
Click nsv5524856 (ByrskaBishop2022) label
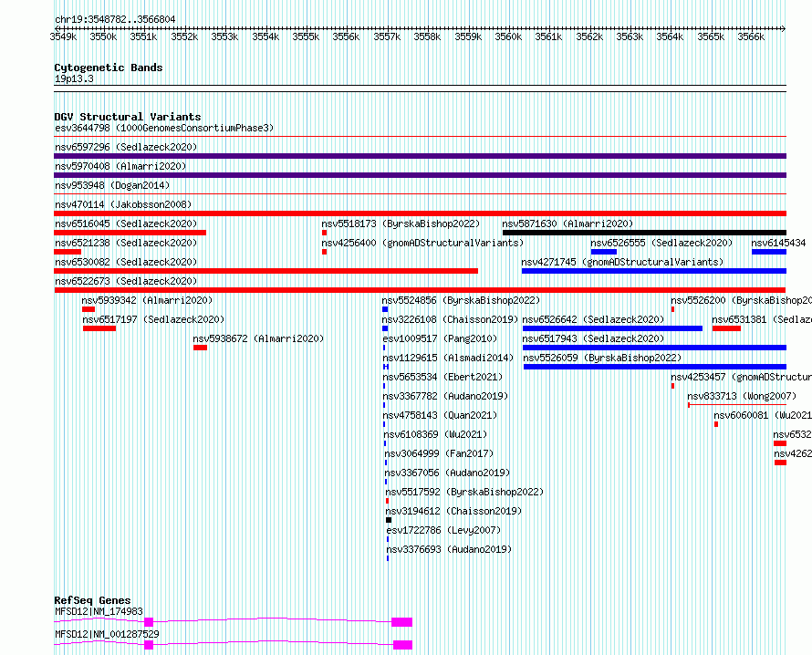point(461,300)
